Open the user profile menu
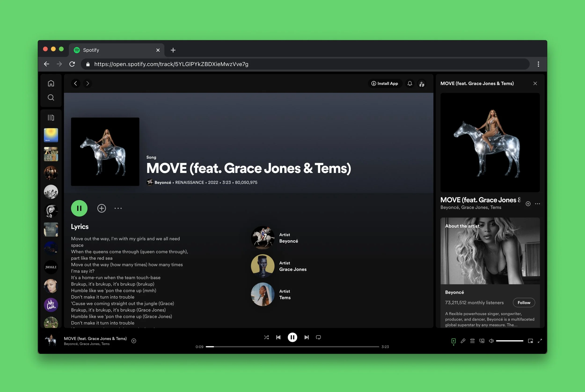Image resolution: width=585 pixels, height=392 pixels. 422,84
